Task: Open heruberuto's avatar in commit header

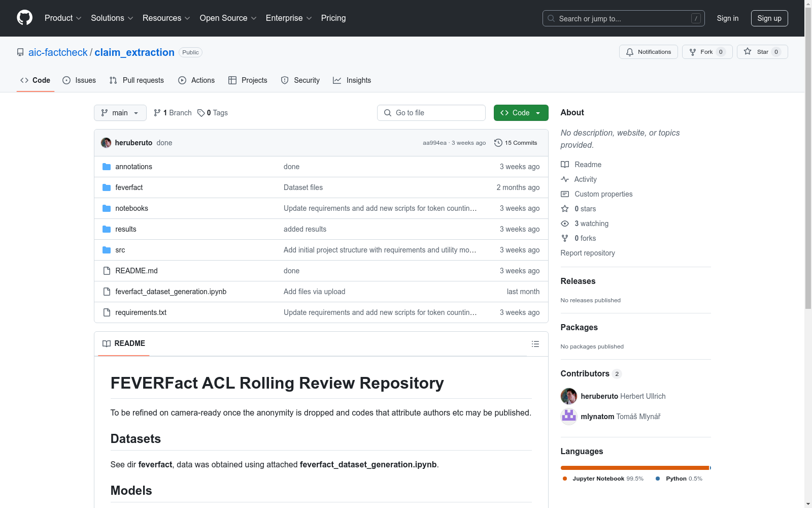Action: coord(106,143)
